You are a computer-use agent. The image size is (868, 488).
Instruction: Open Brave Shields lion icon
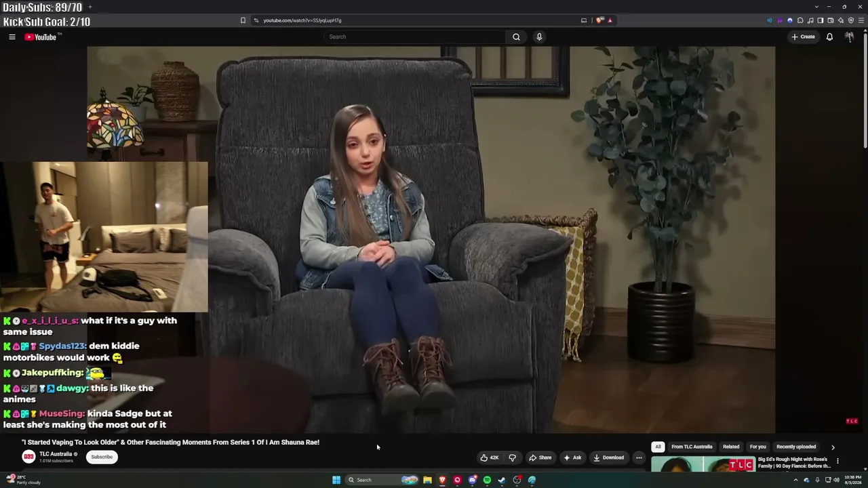click(x=599, y=20)
